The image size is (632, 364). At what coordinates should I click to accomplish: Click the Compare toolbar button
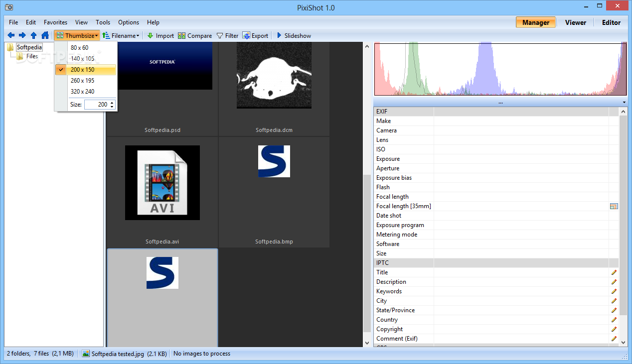[x=195, y=35]
